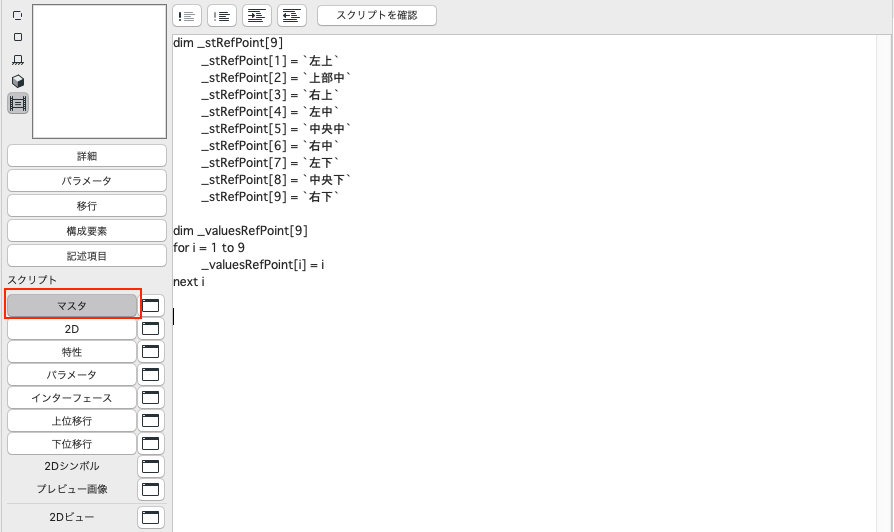Open the upper パラメータ section button

tap(87, 181)
